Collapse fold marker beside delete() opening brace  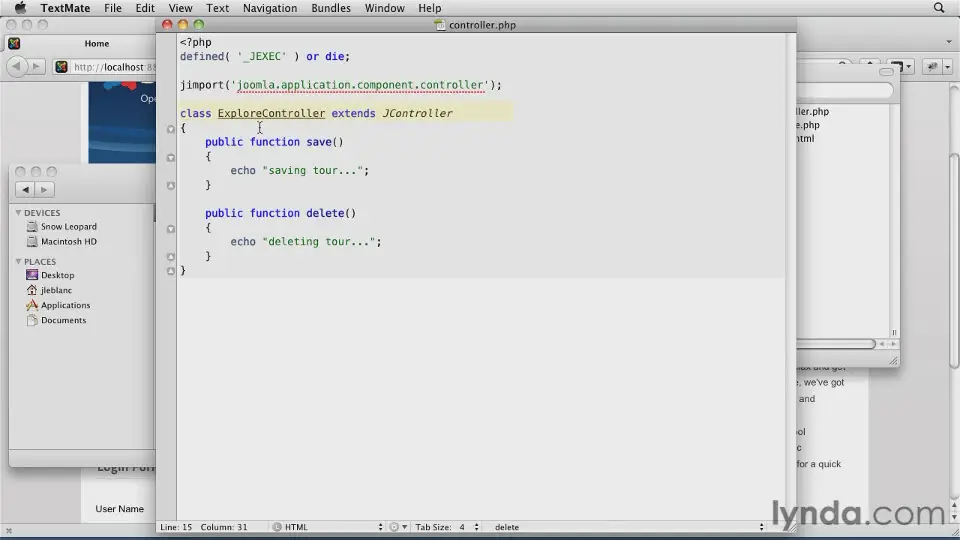(x=171, y=229)
